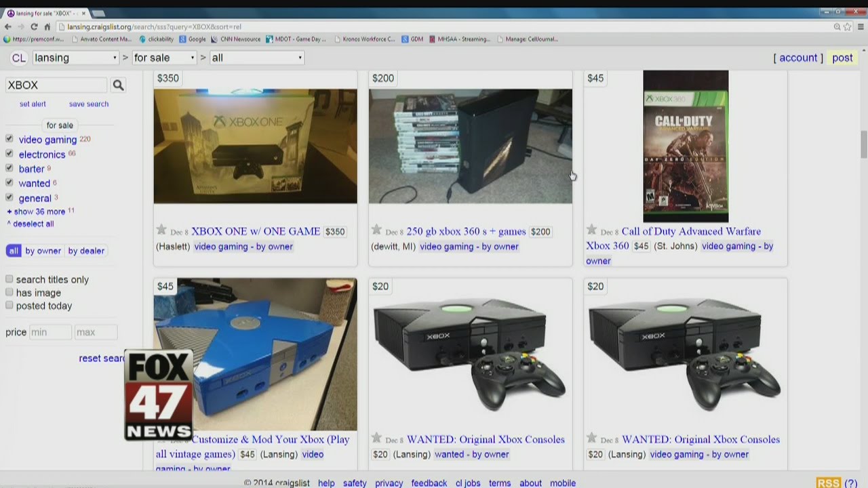This screenshot has width=868, height=488.
Task: Enable the has image filter
Action: tap(9, 292)
